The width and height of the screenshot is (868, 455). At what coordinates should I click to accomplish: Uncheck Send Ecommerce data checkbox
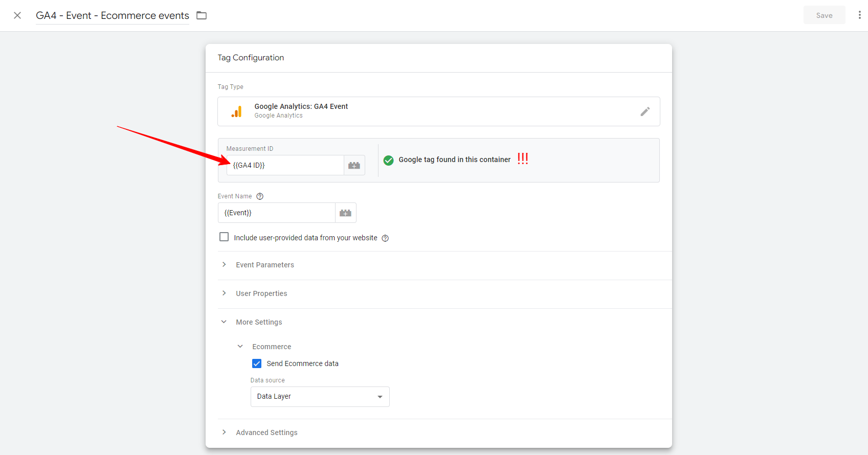click(257, 363)
